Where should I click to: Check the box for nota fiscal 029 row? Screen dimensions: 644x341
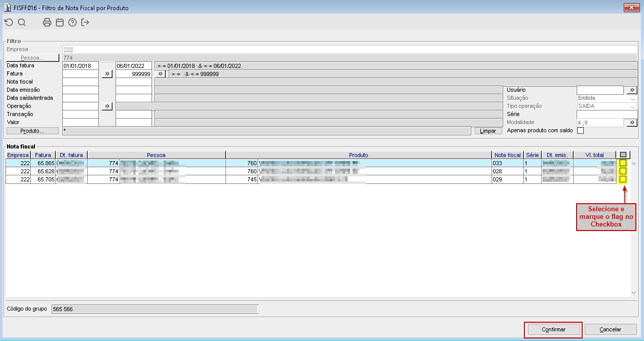tap(623, 179)
